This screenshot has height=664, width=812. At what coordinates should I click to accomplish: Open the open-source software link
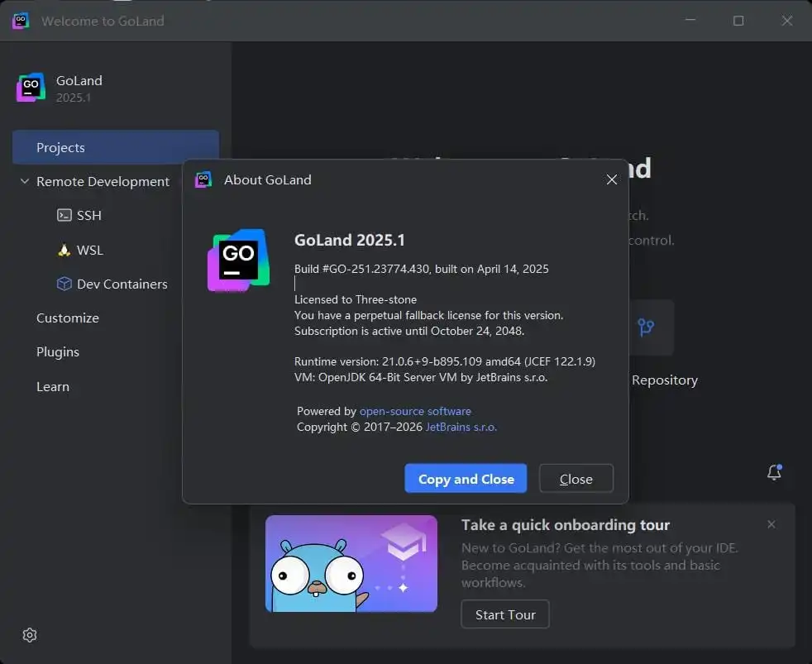point(415,411)
